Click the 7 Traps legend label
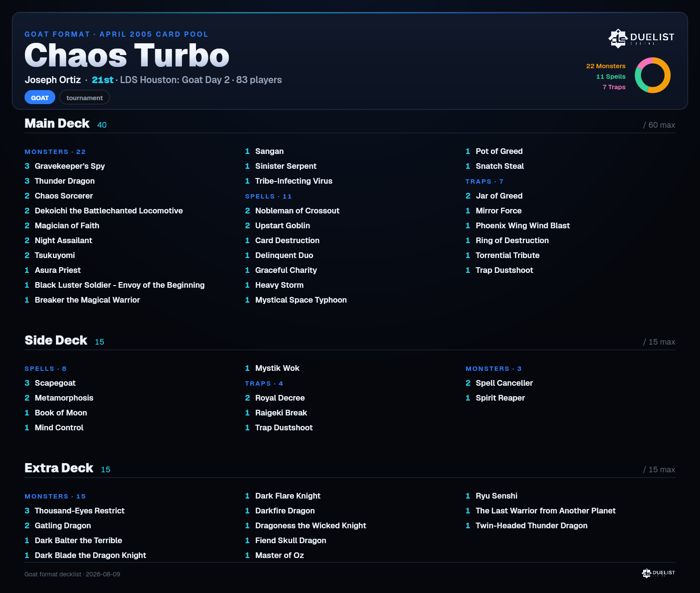This screenshot has height=593, width=700. (614, 87)
